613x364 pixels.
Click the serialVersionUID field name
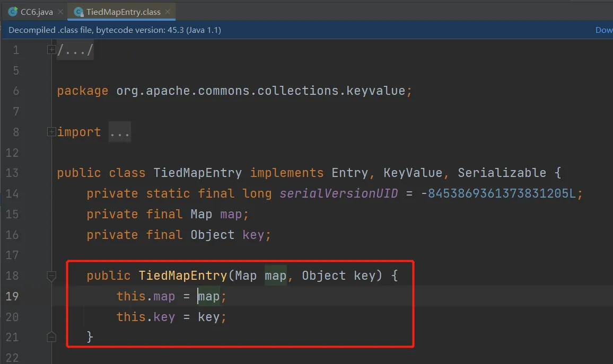338,193
